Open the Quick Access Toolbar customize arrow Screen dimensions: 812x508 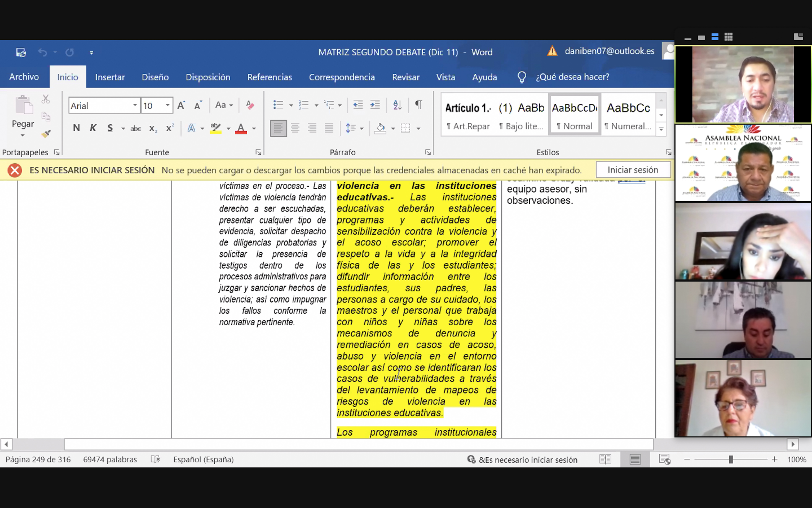91,53
